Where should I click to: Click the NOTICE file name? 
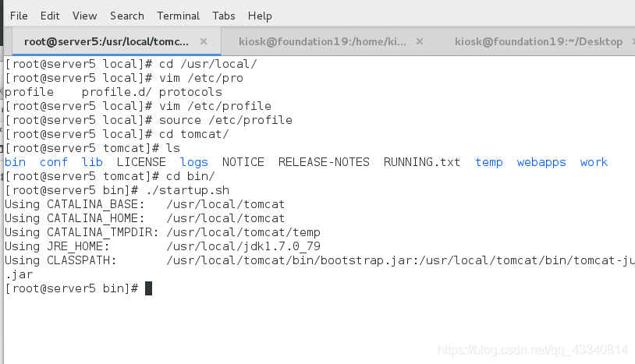coord(243,162)
